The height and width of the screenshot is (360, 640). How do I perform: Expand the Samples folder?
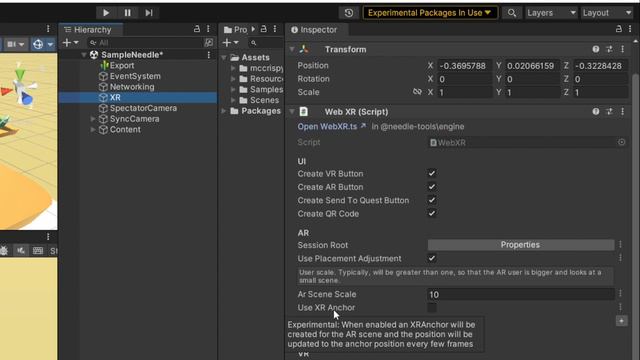[x=233, y=89]
